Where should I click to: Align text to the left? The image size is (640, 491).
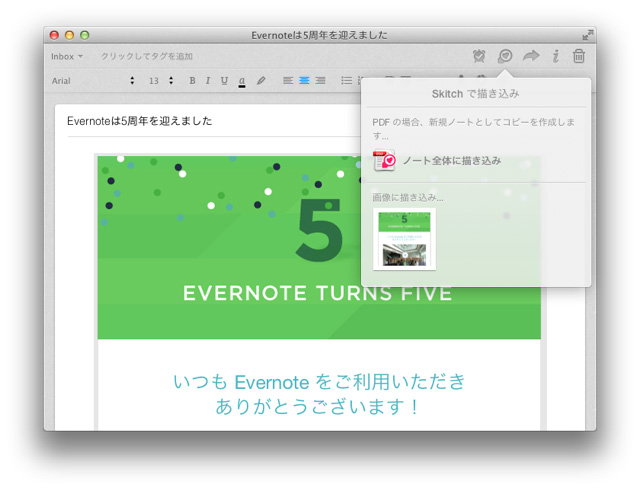[x=288, y=81]
